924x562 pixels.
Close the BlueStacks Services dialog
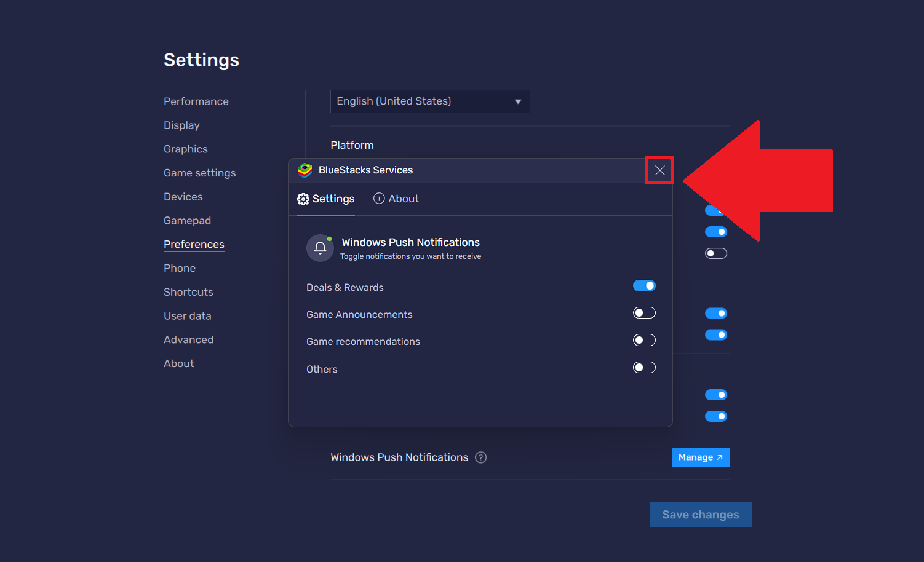coord(659,170)
